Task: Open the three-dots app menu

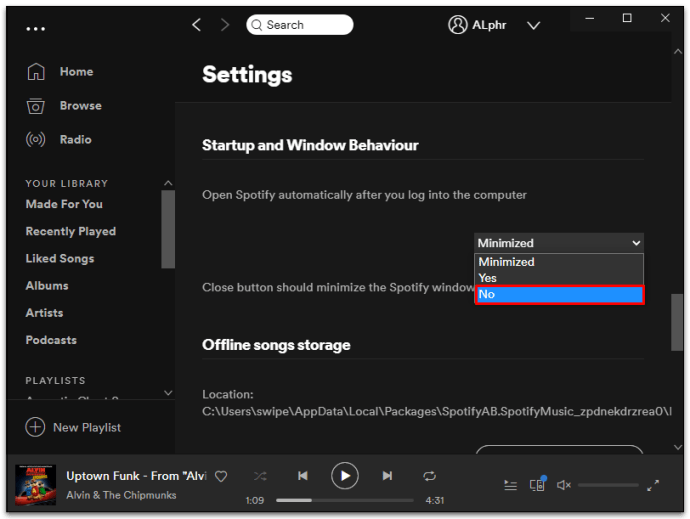Action: [x=35, y=29]
